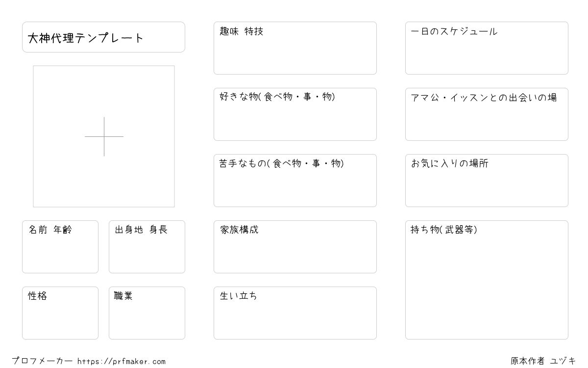Screen dimensions: 588x368
Task: Click the 出身地 身長 field
Action: 147,247
